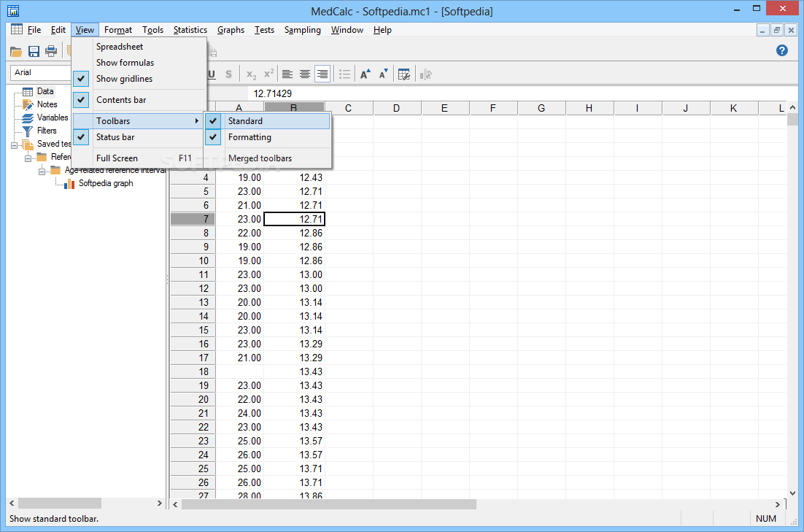Open the Arial font name box
The image size is (804, 532).
click(40, 73)
